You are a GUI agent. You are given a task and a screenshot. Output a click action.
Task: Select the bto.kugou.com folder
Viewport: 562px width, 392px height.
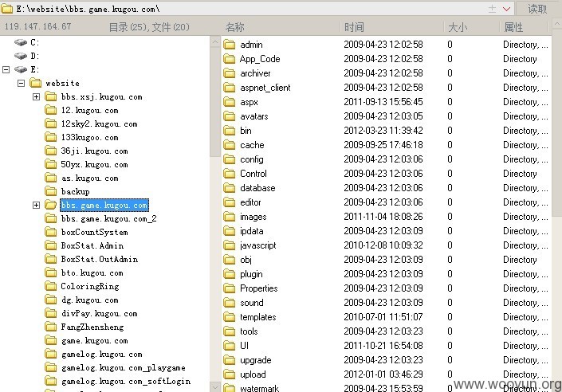[x=92, y=272]
